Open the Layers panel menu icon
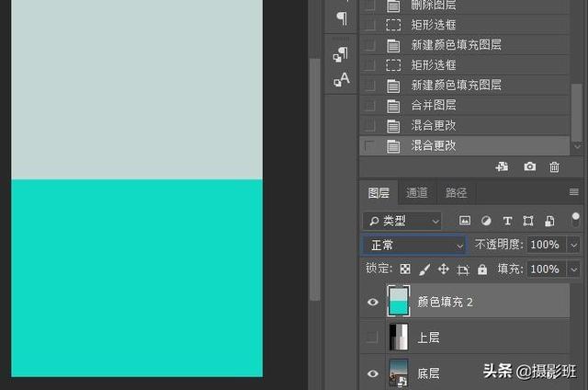 pyautogui.click(x=573, y=192)
